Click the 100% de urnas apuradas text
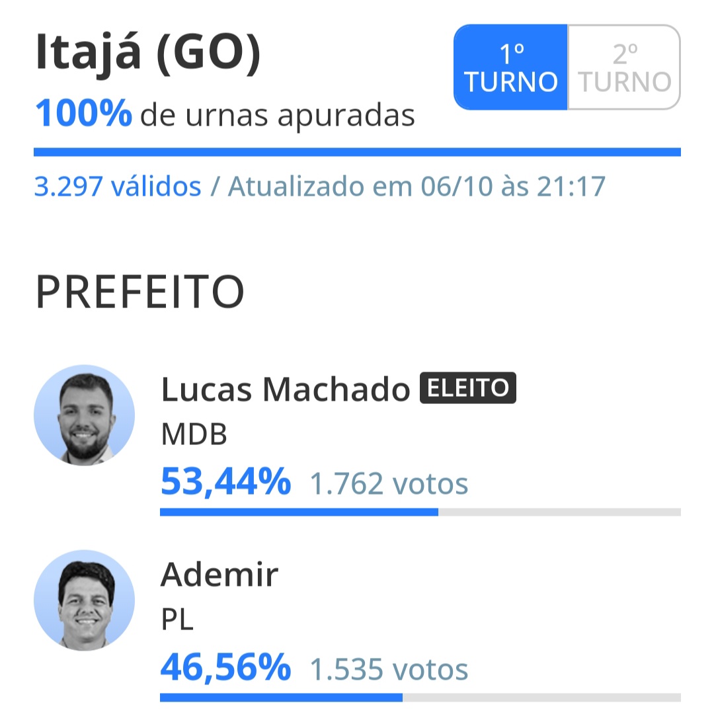Screen dimensions: 714x728 pyautogui.click(x=225, y=114)
